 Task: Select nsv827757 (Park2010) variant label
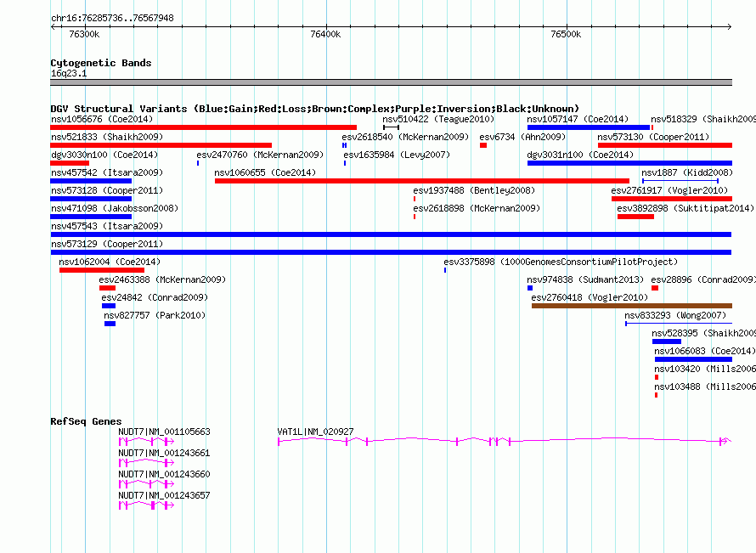tap(155, 315)
